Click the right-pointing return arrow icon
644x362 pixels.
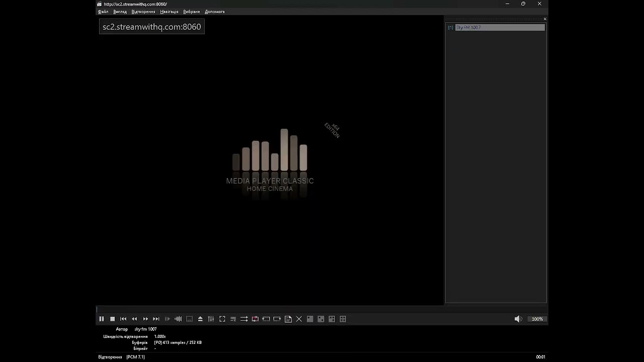[277, 319]
